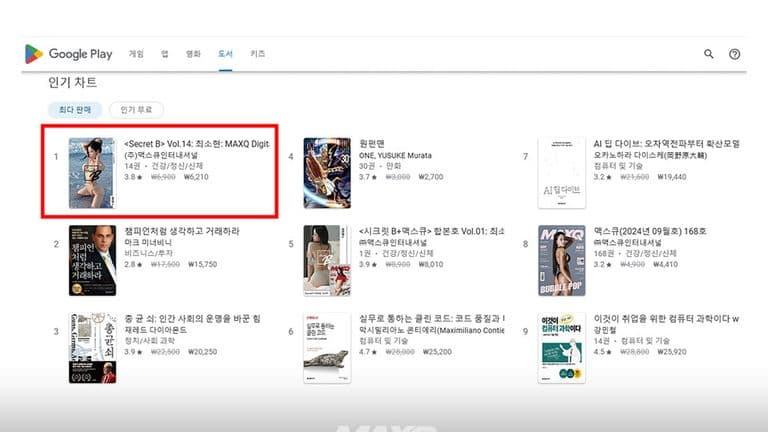
Task: Open the 맥스큐 magazine cover thumbnail
Action: point(561,260)
